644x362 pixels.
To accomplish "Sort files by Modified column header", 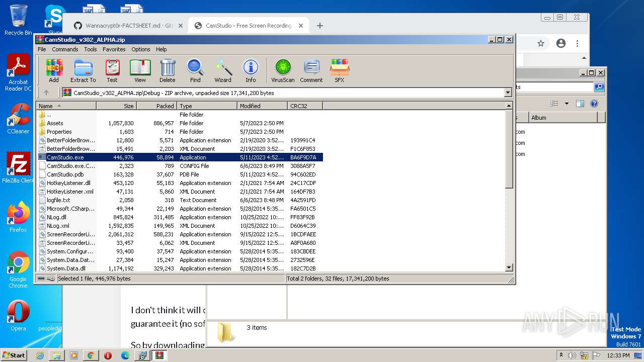I will [262, 106].
